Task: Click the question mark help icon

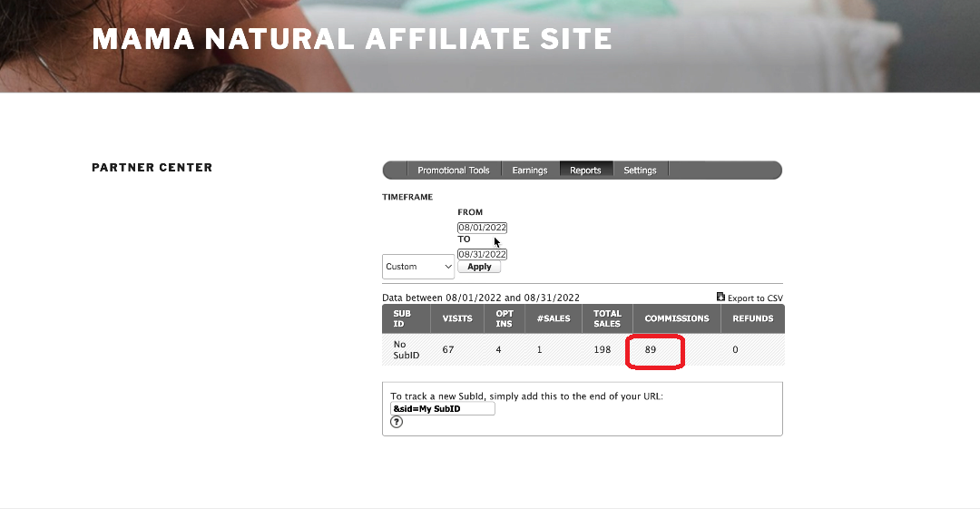Action: click(397, 423)
